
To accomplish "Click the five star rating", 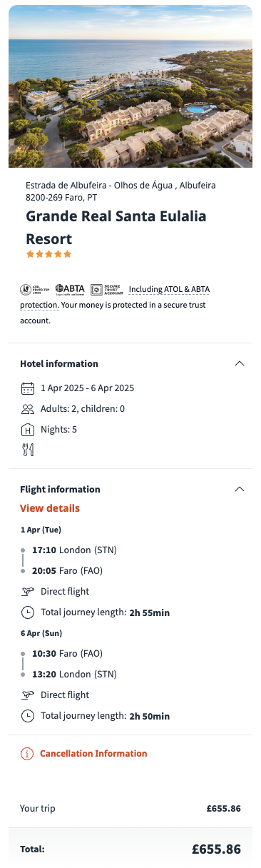I will click(48, 253).
